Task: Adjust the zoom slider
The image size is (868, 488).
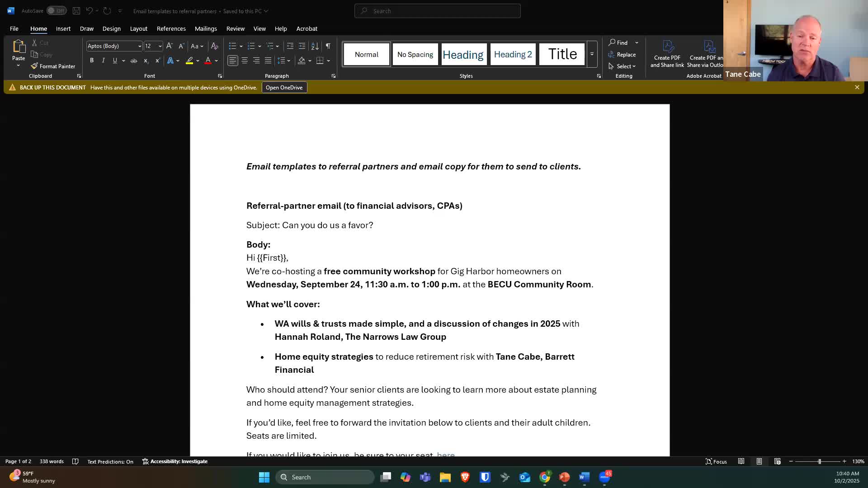Action: click(x=819, y=461)
